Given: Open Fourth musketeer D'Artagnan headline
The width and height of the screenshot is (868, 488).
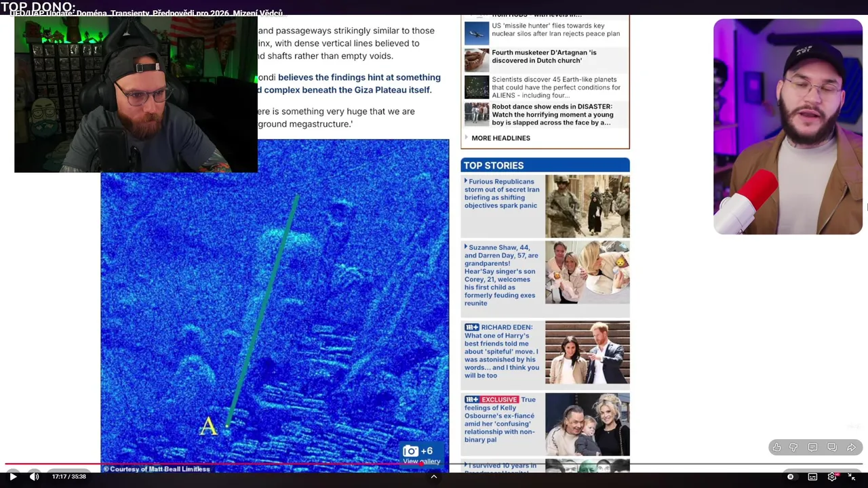Looking at the screenshot, I should [544, 56].
